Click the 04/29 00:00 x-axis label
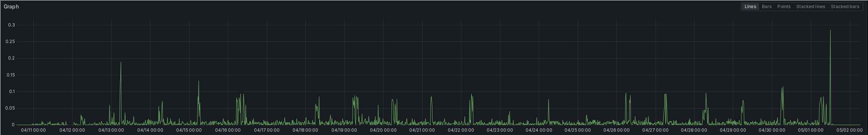The image size is (868, 135). (x=733, y=130)
